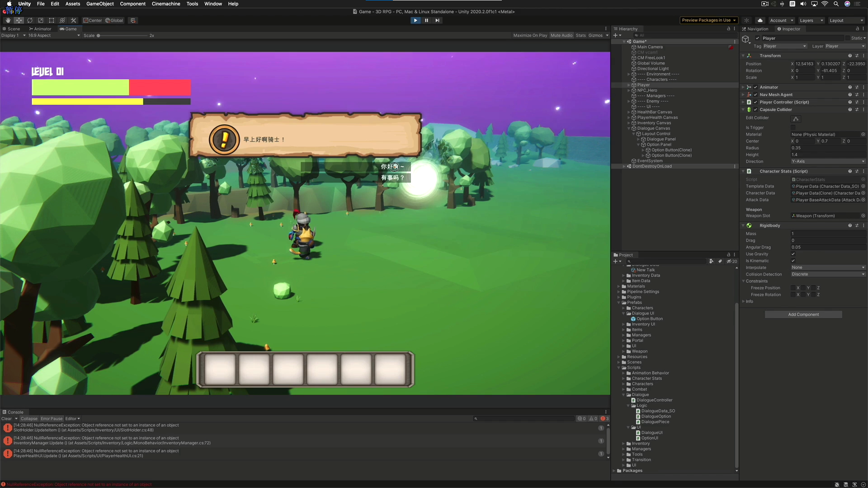Click the Game view Scale slider handle

[x=98, y=36]
